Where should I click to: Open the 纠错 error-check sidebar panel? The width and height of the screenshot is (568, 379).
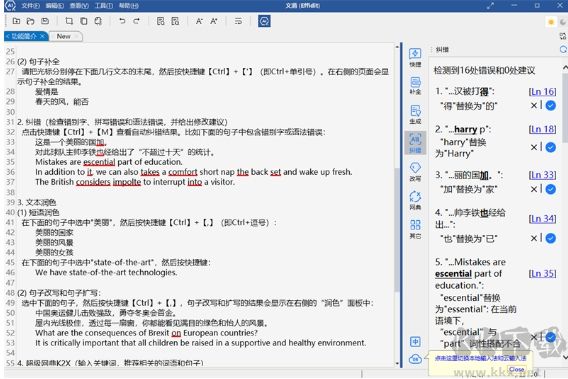pos(415,143)
